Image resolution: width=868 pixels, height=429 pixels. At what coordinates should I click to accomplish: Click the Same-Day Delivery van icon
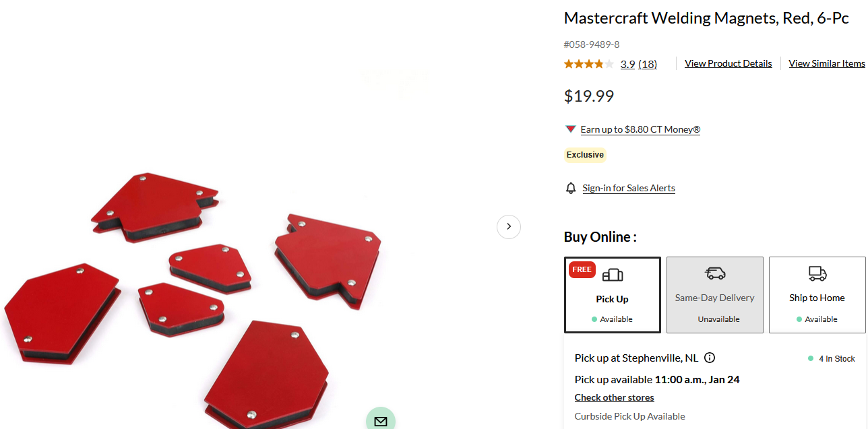pyautogui.click(x=715, y=273)
